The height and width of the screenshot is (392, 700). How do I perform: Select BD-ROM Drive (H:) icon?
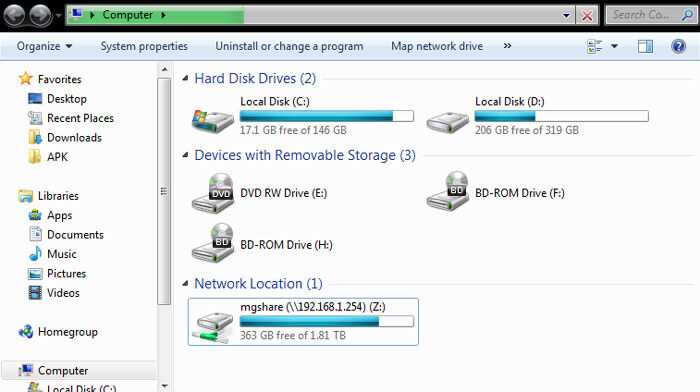(213, 244)
